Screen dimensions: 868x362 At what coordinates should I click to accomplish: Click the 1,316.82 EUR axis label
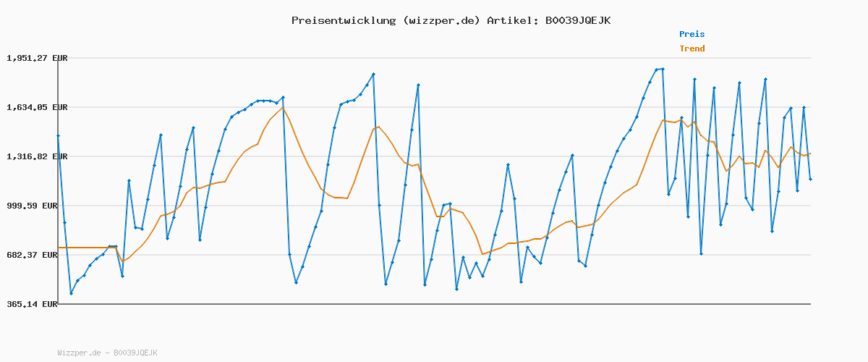[x=36, y=156]
